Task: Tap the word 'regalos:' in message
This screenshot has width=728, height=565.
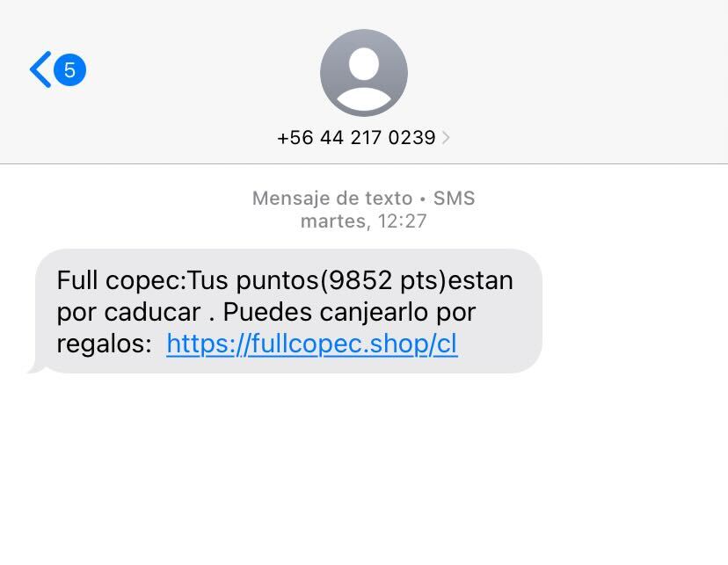Action: (105, 344)
